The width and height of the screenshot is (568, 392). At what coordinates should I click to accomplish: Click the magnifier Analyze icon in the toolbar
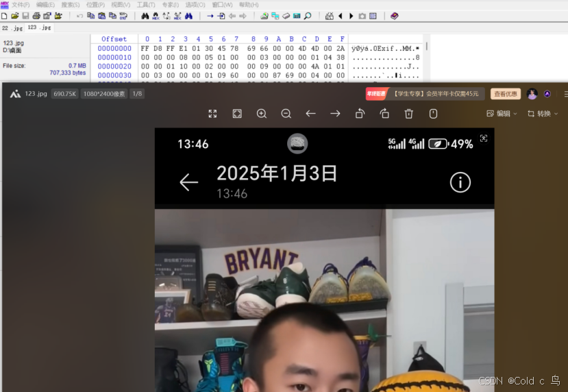[x=308, y=16]
